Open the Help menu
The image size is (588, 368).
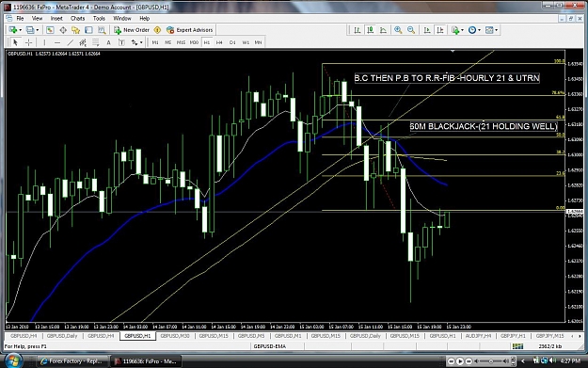(144, 19)
